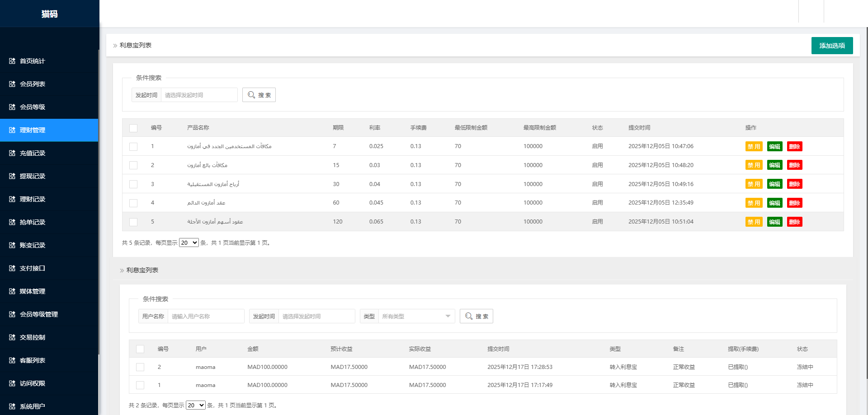Click the 交易控制 sidebar icon
This screenshot has width=868, height=415.
pos(12,337)
